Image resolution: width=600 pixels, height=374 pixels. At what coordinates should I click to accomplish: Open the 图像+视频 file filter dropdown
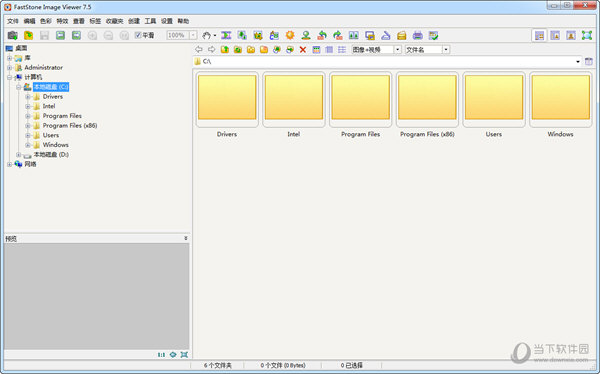coord(398,49)
